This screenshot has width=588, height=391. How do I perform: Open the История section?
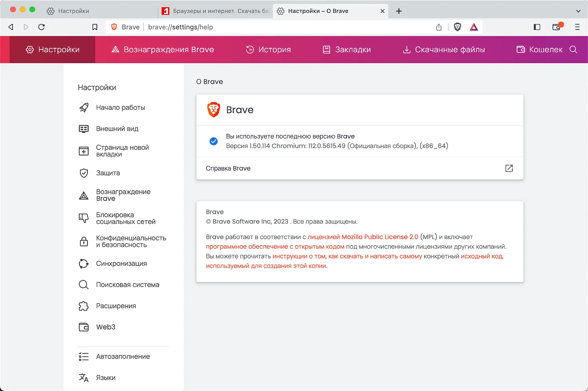coord(269,49)
